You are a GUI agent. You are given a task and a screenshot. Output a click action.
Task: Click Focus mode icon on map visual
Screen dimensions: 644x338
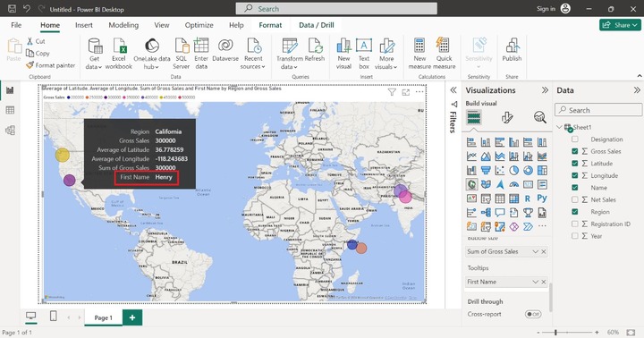(x=406, y=92)
